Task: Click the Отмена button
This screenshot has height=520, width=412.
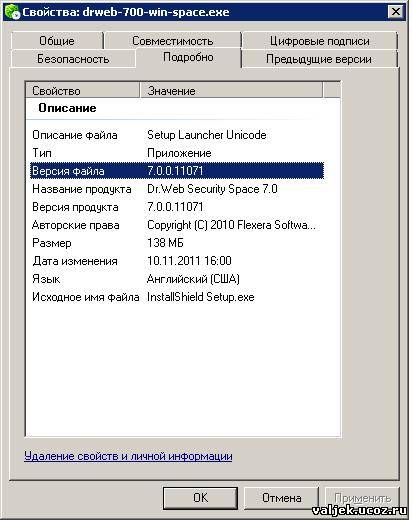Action: tap(281, 498)
